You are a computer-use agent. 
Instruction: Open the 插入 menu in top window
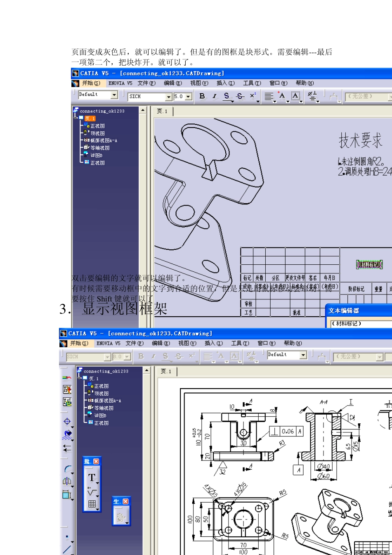(225, 83)
